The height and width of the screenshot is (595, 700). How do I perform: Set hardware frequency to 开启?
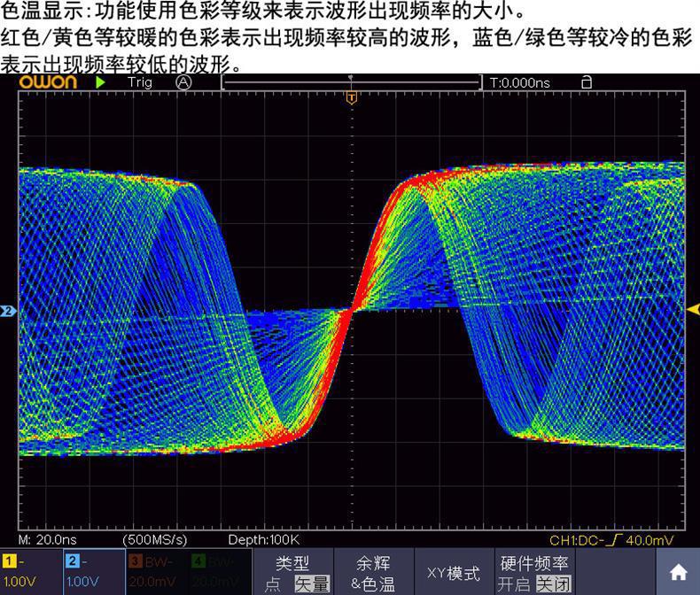[x=513, y=583]
